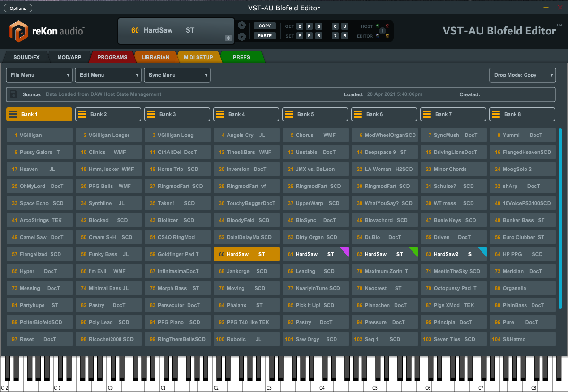This screenshot has width=568, height=392.
Task: Click green corner marker on slot 62
Action: 414,250
